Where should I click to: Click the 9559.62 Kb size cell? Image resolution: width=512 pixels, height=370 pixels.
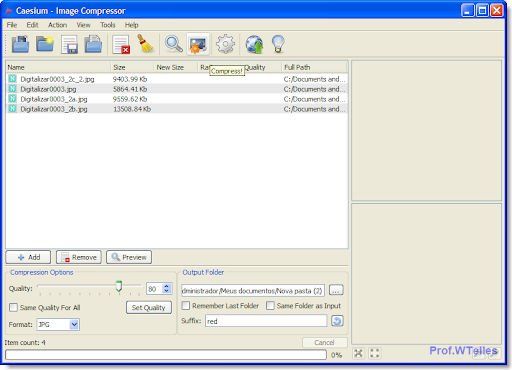(130, 99)
